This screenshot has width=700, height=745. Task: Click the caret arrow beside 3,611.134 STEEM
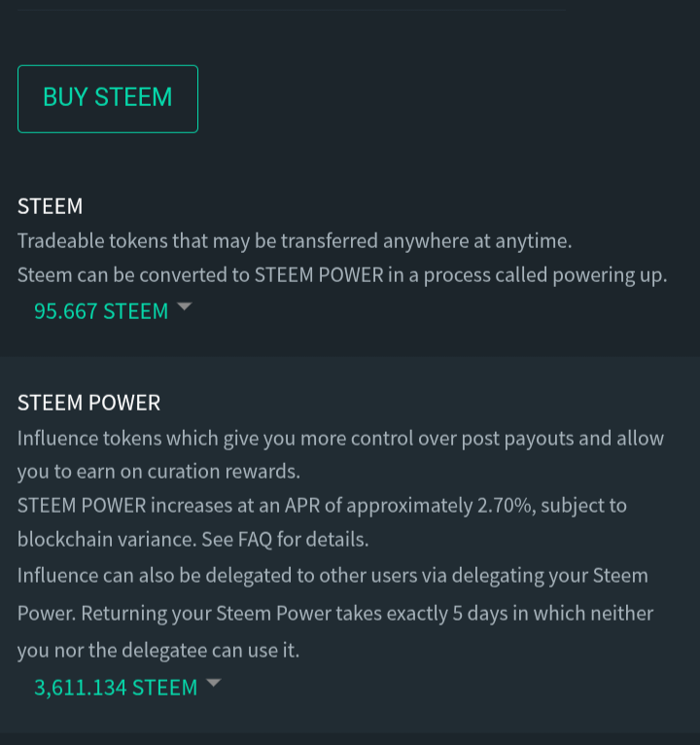pyautogui.click(x=213, y=683)
